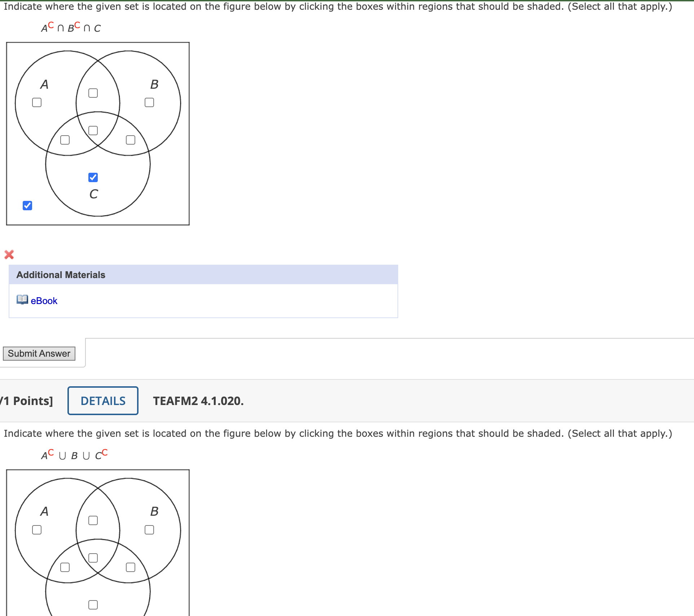Check the B-C overlap in the second diagram

click(x=130, y=567)
